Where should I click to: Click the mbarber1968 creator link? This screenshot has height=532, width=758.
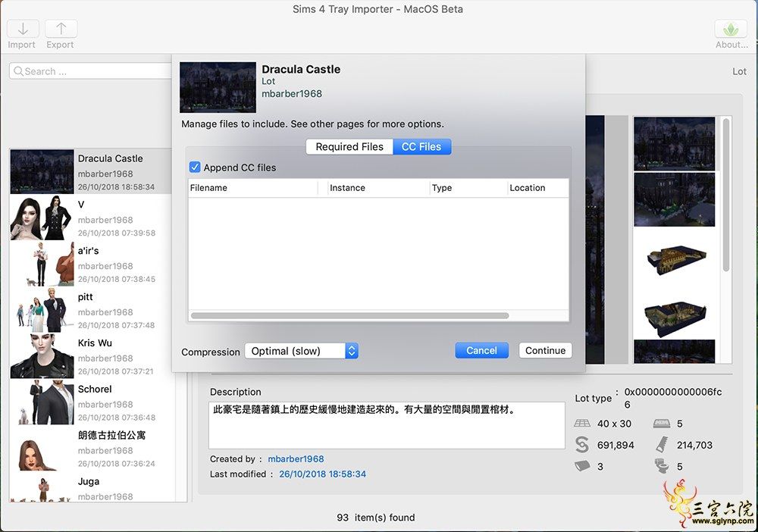296,458
